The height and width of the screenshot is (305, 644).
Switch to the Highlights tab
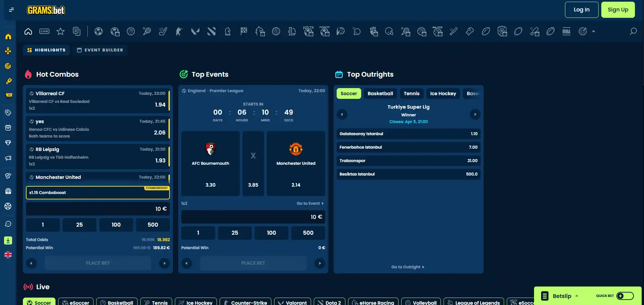(x=46, y=50)
